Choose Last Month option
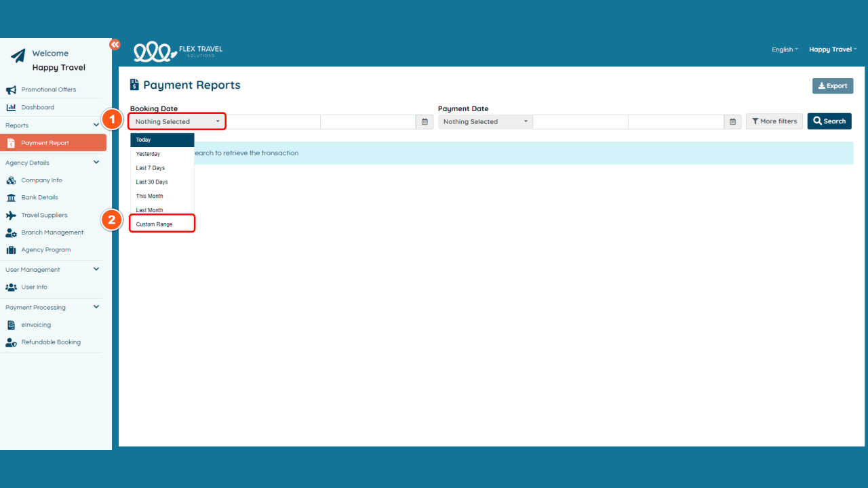 [x=163, y=210]
